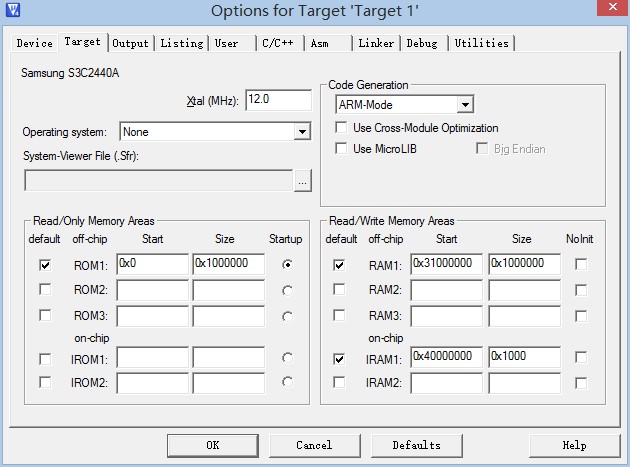
Task: Confirm settings with OK button
Action: pos(213,445)
